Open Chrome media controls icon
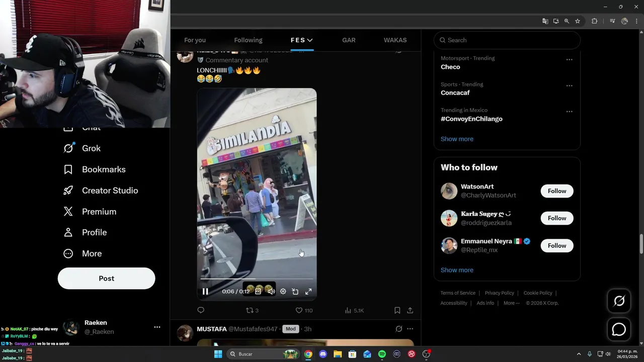Viewport: 644px width, 362px height. [x=612, y=21]
